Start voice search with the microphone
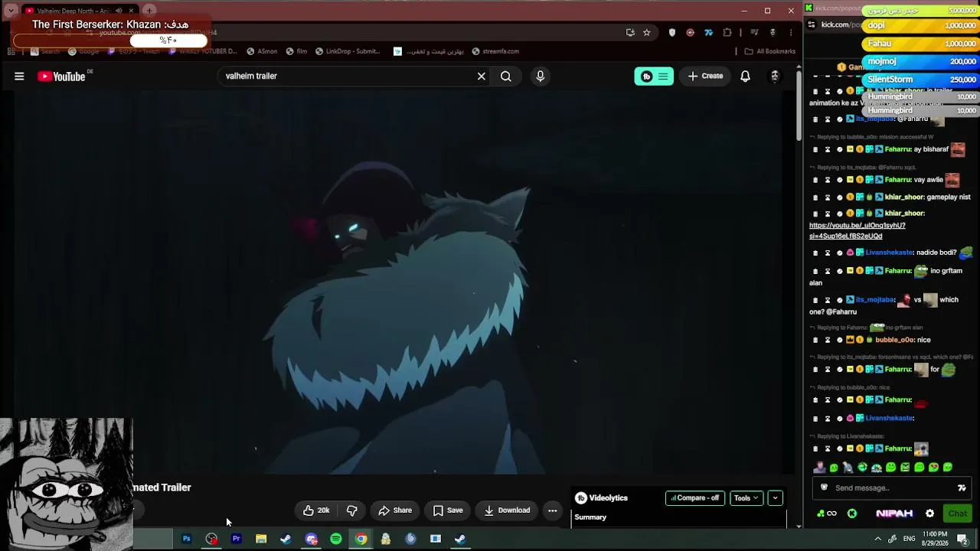The image size is (980, 551). coord(541,77)
